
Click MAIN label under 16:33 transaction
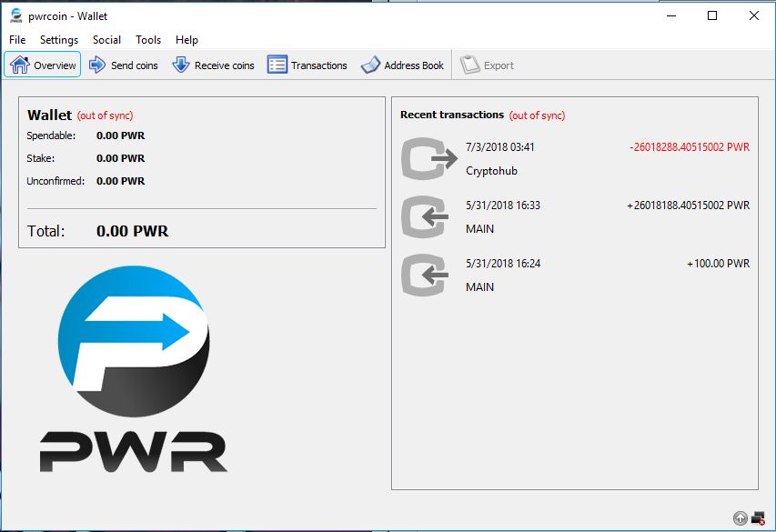(479, 228)
